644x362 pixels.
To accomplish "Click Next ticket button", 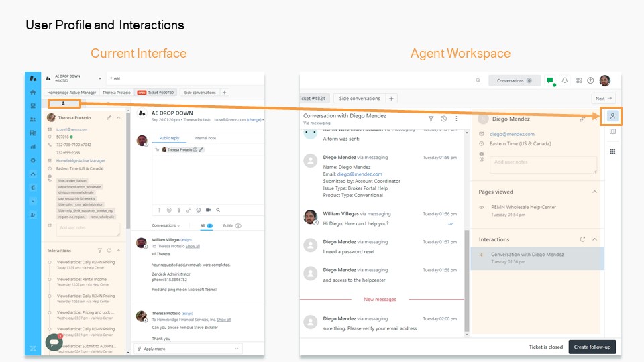I will point(603,99).
